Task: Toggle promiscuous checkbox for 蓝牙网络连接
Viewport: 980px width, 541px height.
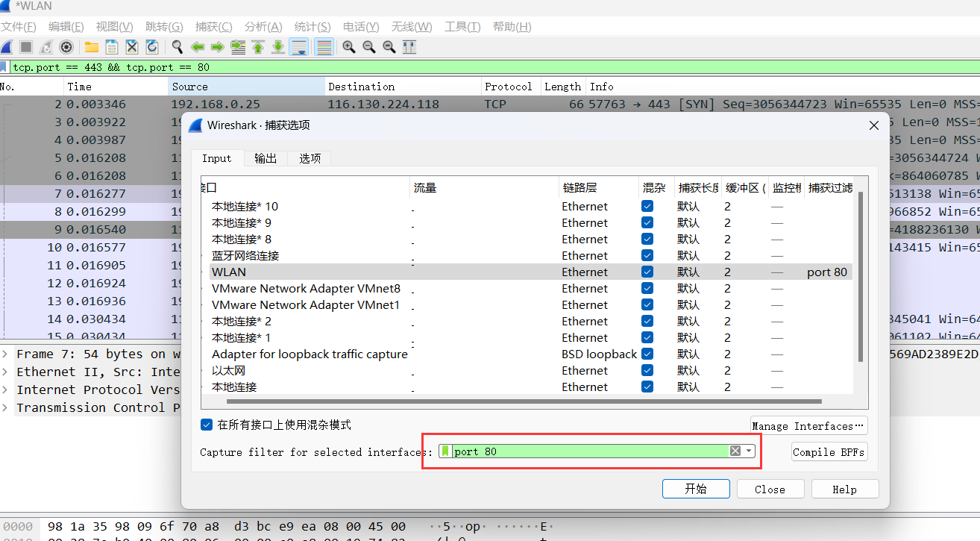Action: pos(647,255)
